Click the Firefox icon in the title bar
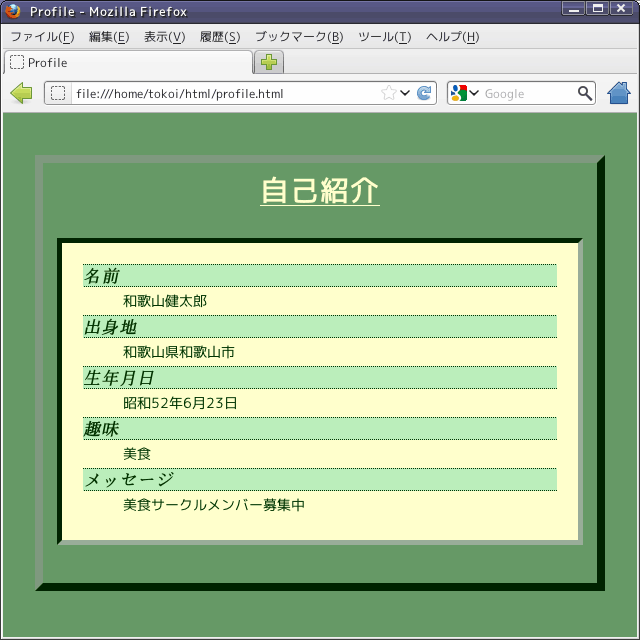Viewport: 640px width, 640px height. 13,11
